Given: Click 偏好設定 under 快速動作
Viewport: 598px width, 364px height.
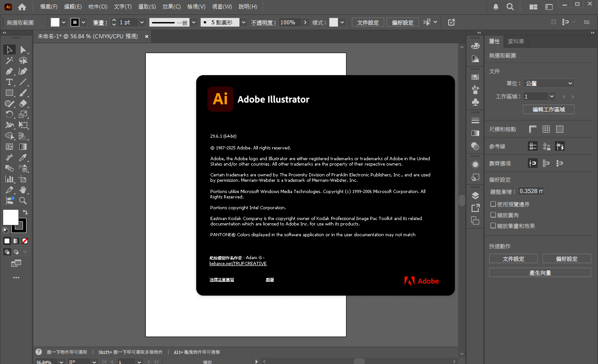Looking at the screenshot, I should point(567,259).
